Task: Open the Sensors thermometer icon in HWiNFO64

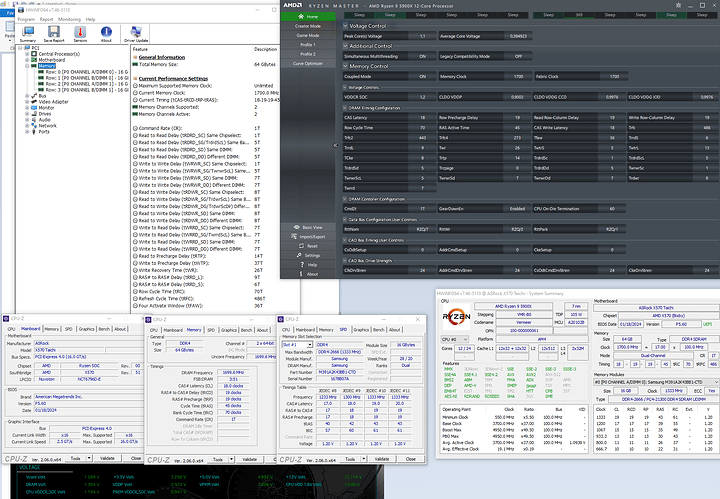Action: coord(80,34)
